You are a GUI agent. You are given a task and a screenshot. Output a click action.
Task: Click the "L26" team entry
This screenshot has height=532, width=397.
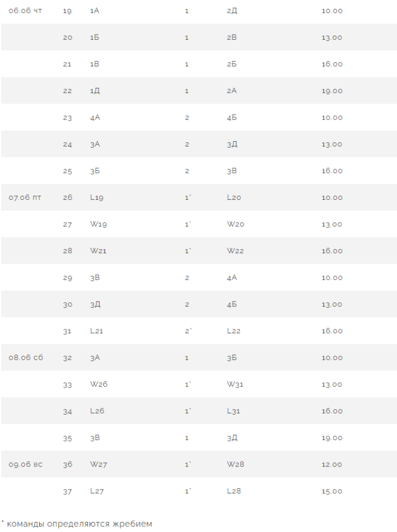97,411
